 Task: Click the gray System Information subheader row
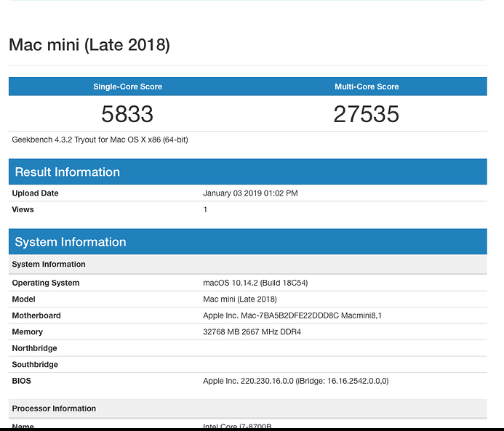(x=248, y=265)
